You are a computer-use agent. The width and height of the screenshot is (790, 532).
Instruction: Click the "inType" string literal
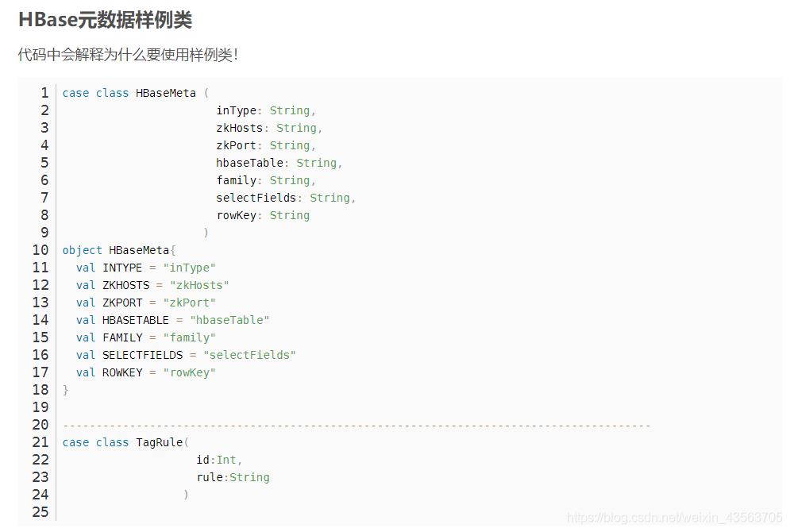[190, 268]
